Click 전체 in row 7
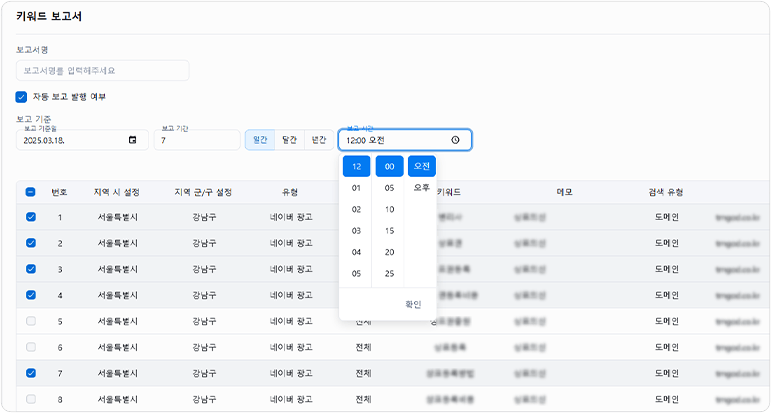Screen dimensions: 771x413 (x=363, y=373)
